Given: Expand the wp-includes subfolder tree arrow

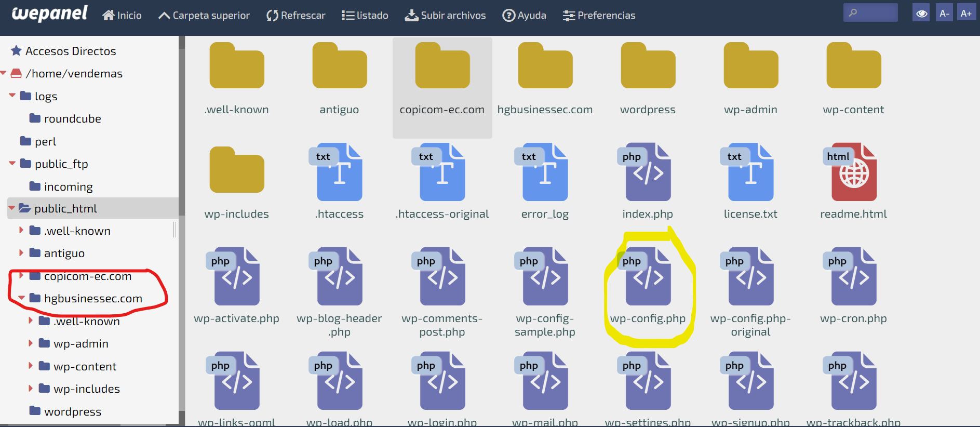Looking at the screenshot, I should pyautogui.click(x=31, y=388).
